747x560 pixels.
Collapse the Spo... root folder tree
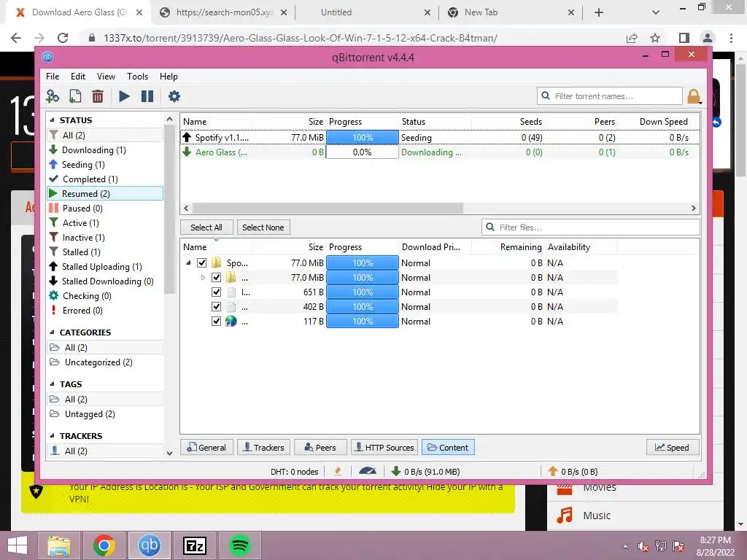coord(188,262)
